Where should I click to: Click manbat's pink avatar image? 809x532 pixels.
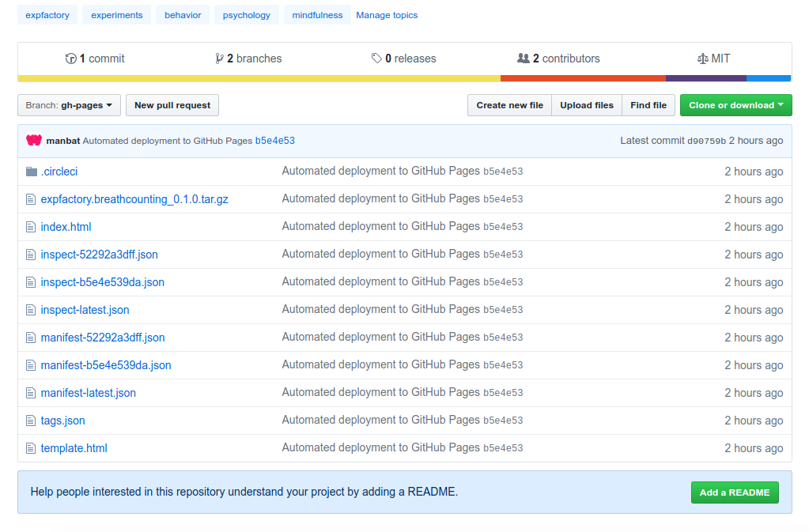(34, 140)
